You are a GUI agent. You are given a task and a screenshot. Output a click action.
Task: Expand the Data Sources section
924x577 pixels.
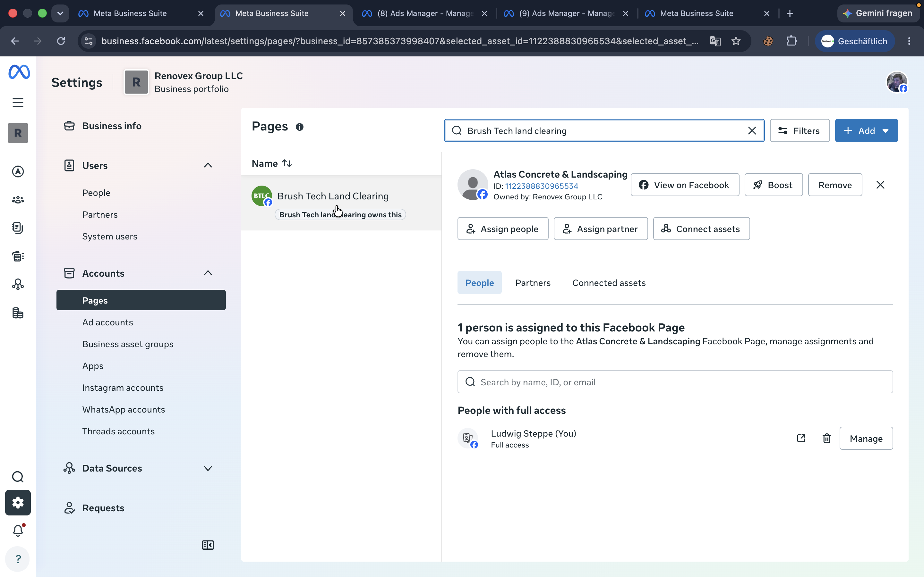pos(208,468)
